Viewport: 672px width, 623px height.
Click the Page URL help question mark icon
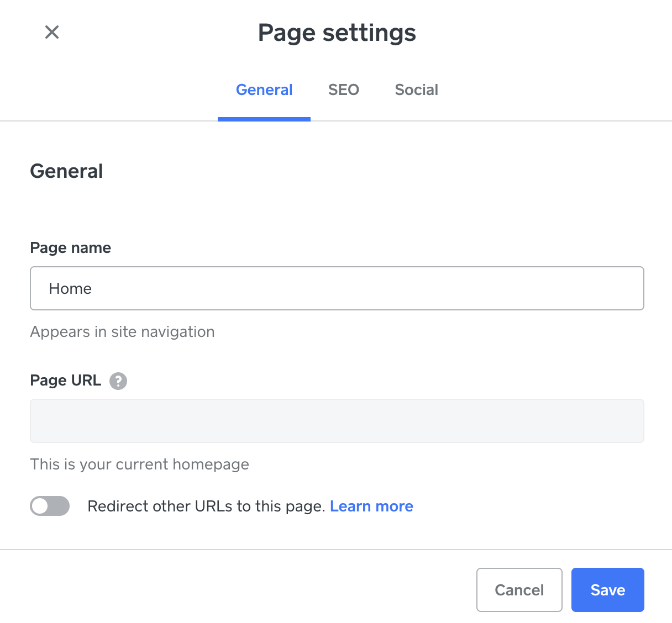118,381
